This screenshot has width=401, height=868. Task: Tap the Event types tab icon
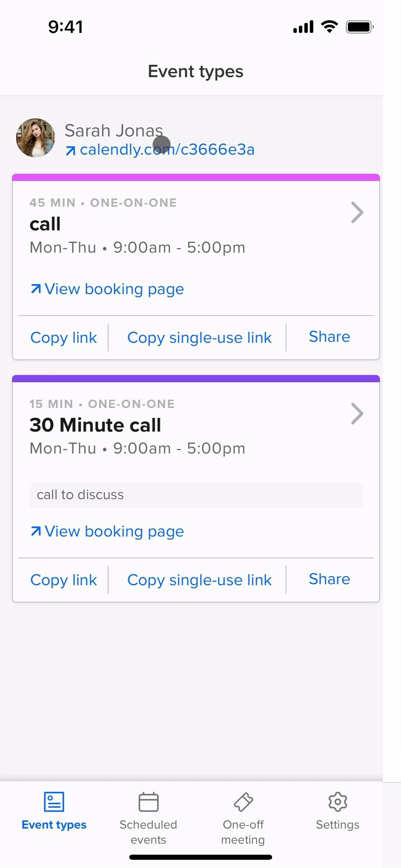[54, 802]
